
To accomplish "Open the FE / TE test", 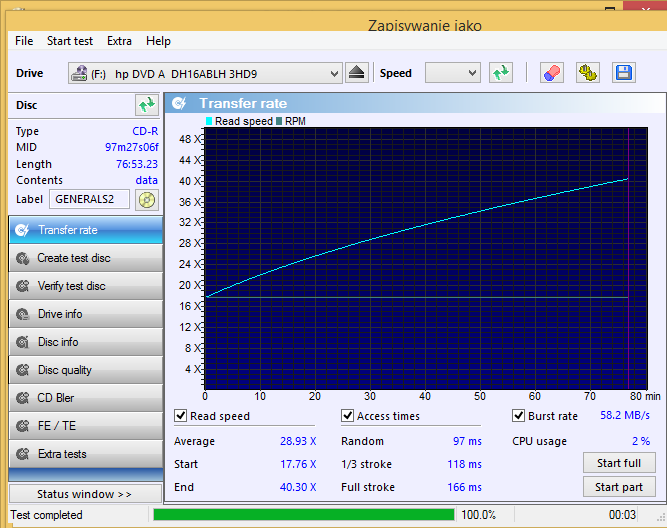I will [x=86, y=426].
